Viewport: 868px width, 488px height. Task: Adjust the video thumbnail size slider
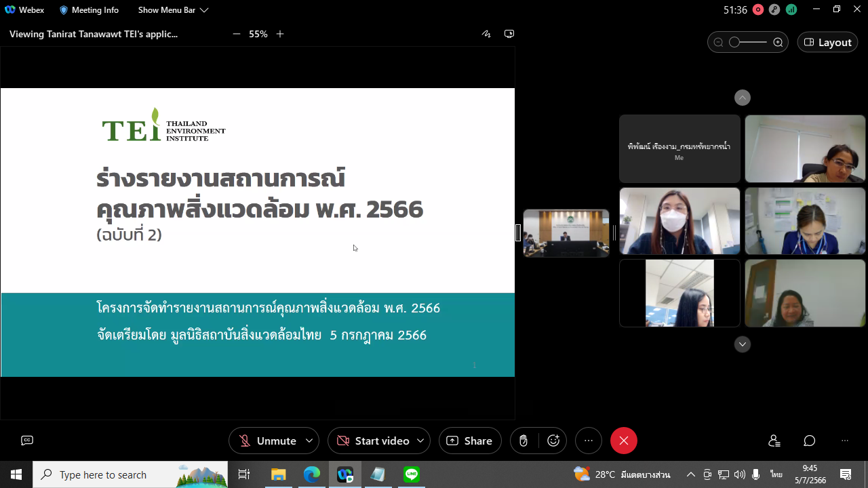pos(735,42)
